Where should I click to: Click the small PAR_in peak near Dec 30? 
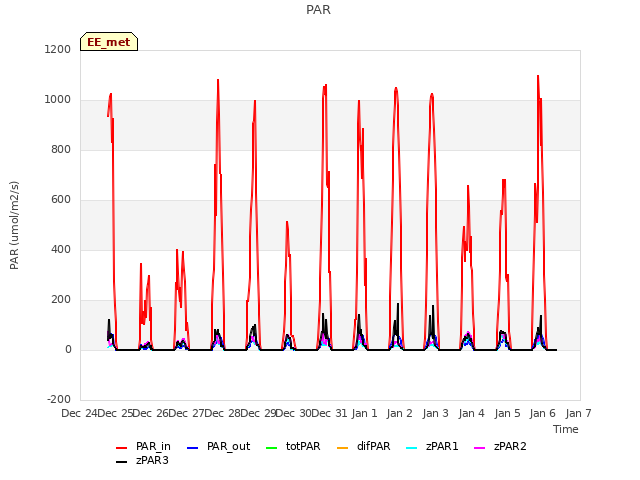coord(287,222)
